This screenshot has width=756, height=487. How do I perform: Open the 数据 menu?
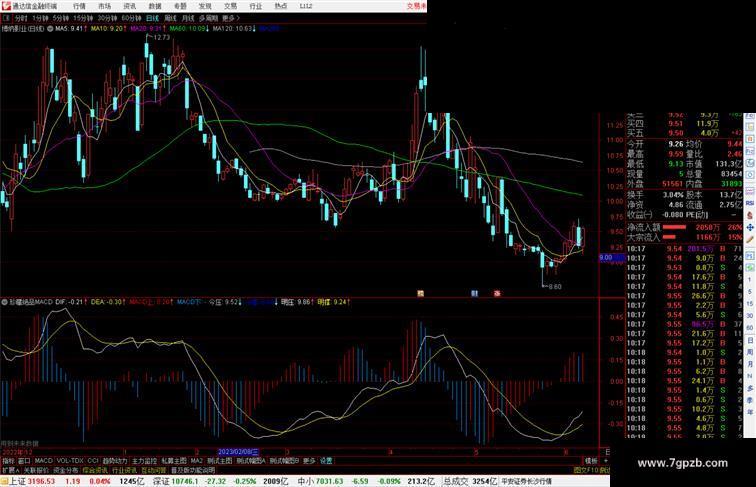pos(155,6)
